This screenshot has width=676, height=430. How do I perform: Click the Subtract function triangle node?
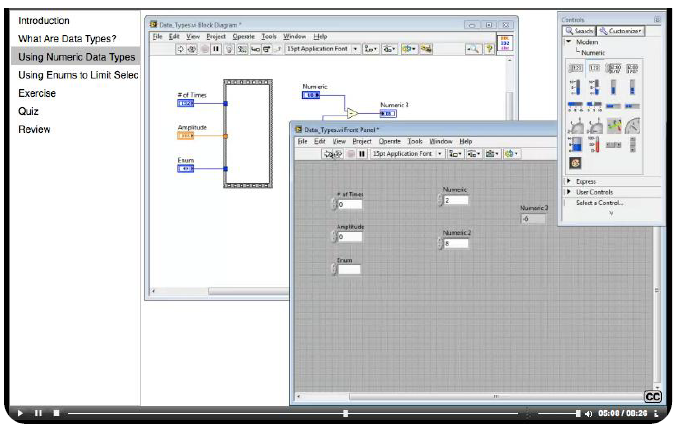pos(352,113)
